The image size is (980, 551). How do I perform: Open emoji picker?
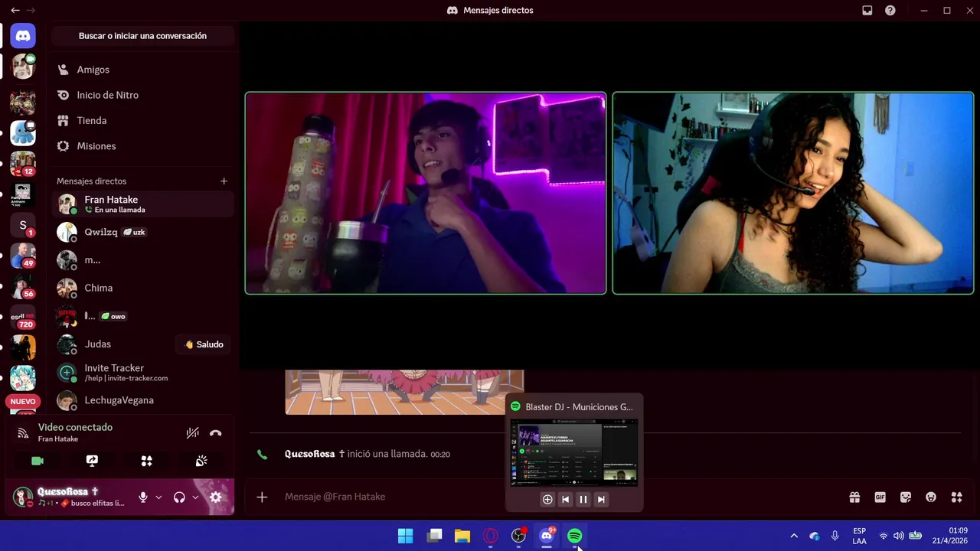931,497
